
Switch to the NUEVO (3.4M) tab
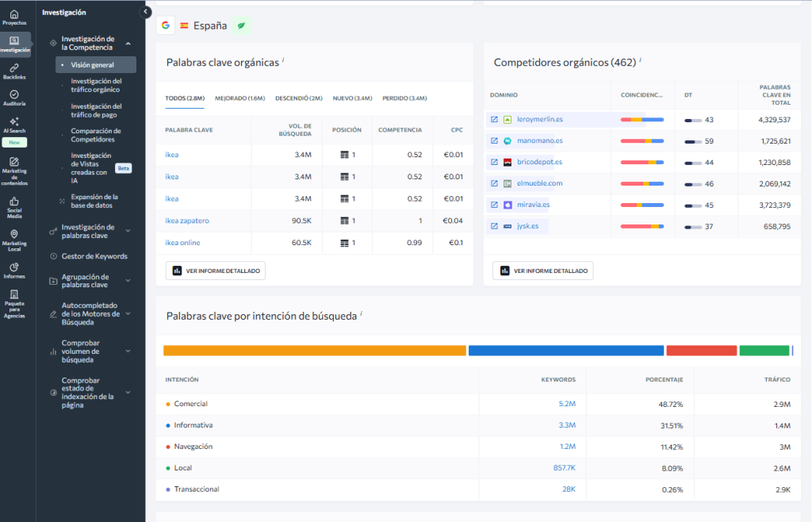click(352, 98)
